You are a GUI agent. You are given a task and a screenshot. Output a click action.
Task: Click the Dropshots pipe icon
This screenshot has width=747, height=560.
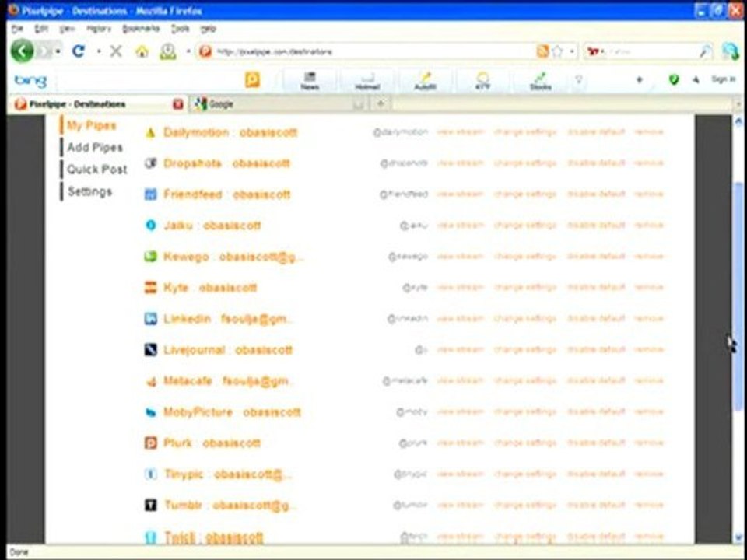[150, 164]
